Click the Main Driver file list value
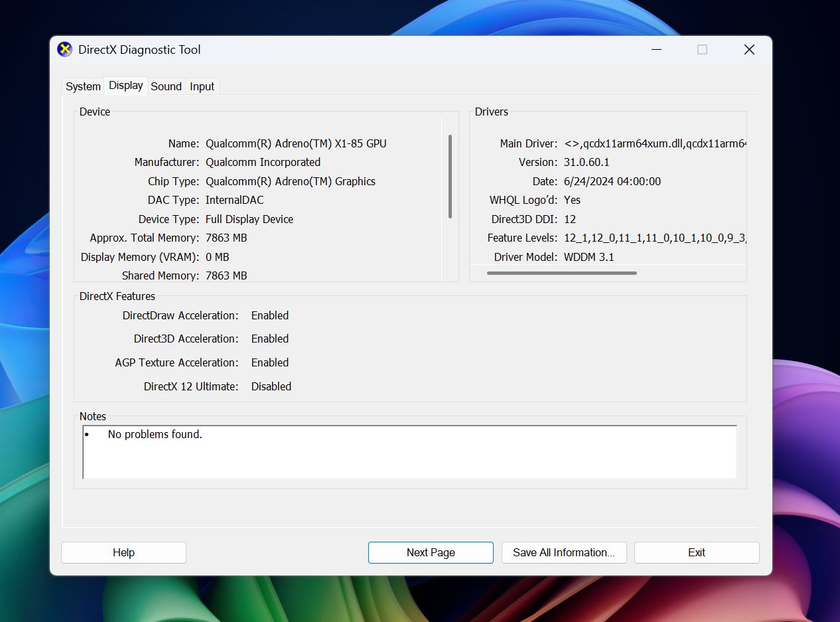840x622 pixels. pyautogui.click(x=655, y=143)
